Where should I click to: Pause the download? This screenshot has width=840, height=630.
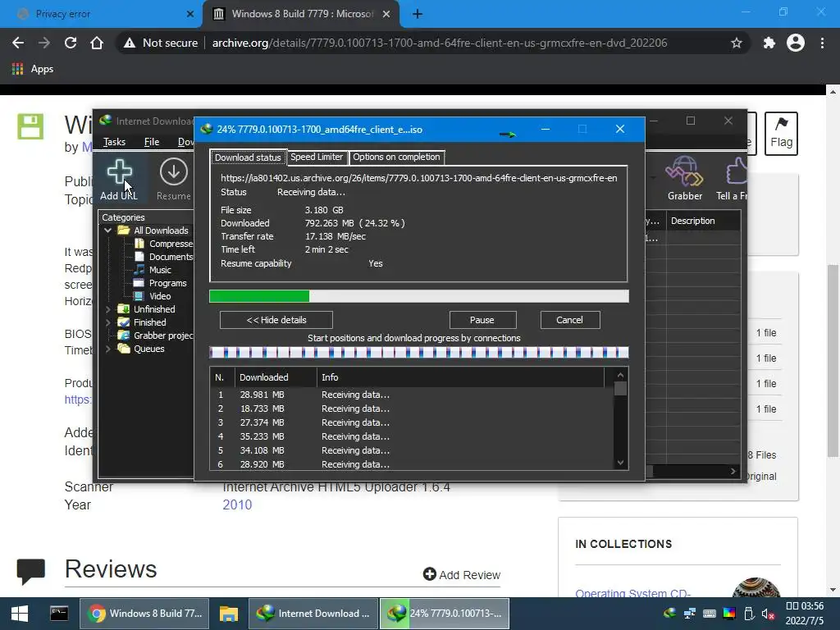(482, 320)
